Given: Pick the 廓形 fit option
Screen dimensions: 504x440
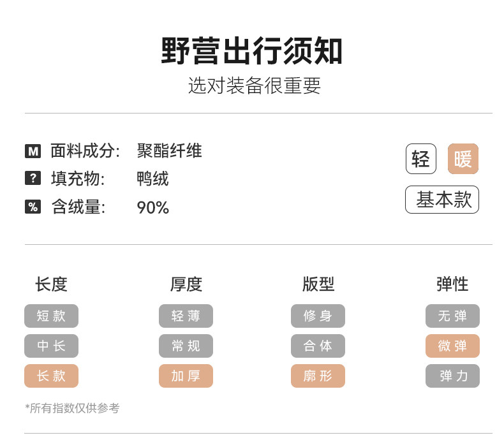Looking at the screenshot, I should [x=318, y=376].
